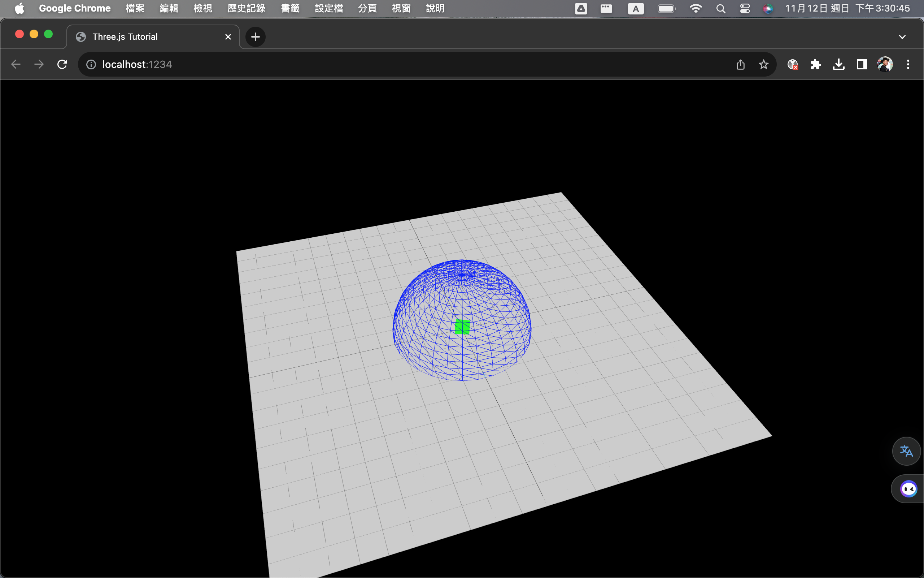Open the extension icon with red badge
The image size is (924, 578).
[793, 64]
